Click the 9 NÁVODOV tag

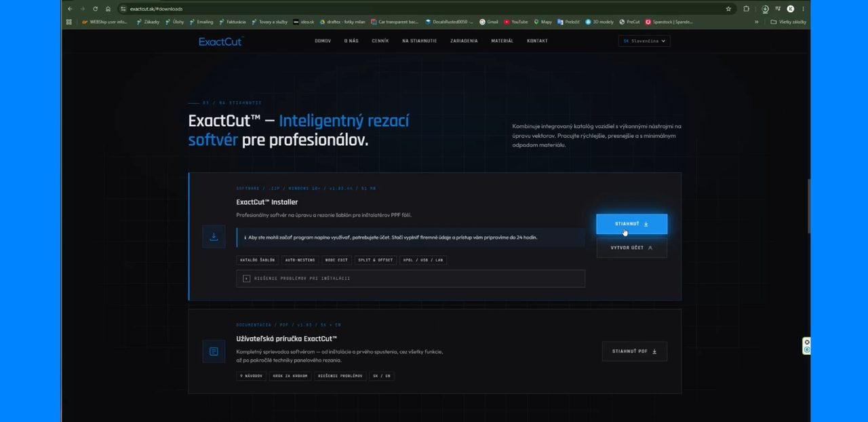pyautogui.click(x=251, y=375)
